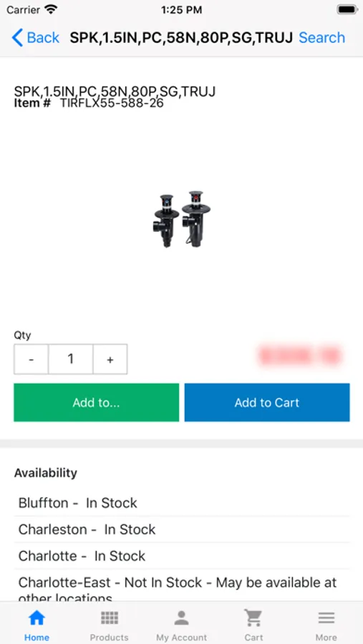
Task: Click the blue Add to Cart button
Action: click(267, 402)
